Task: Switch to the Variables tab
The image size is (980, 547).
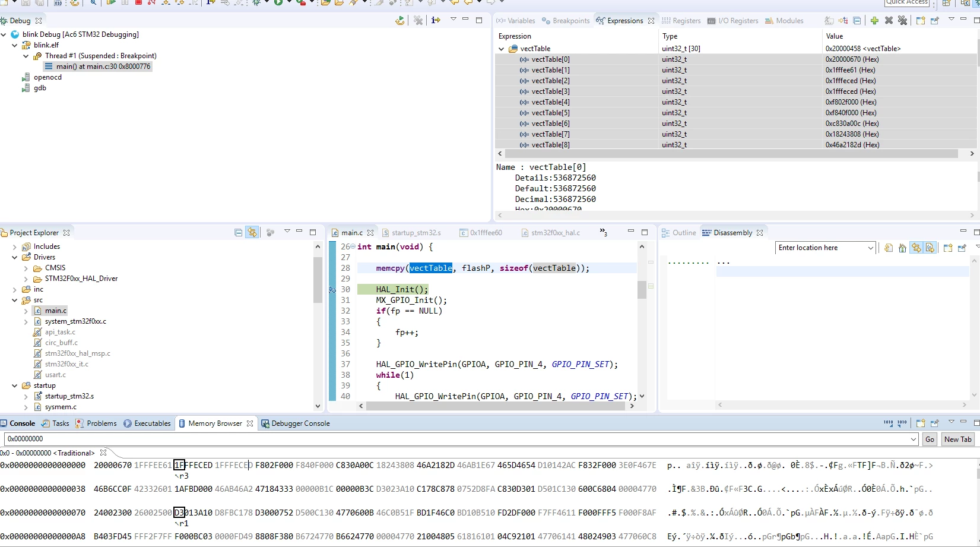Action: click(516, 20)
